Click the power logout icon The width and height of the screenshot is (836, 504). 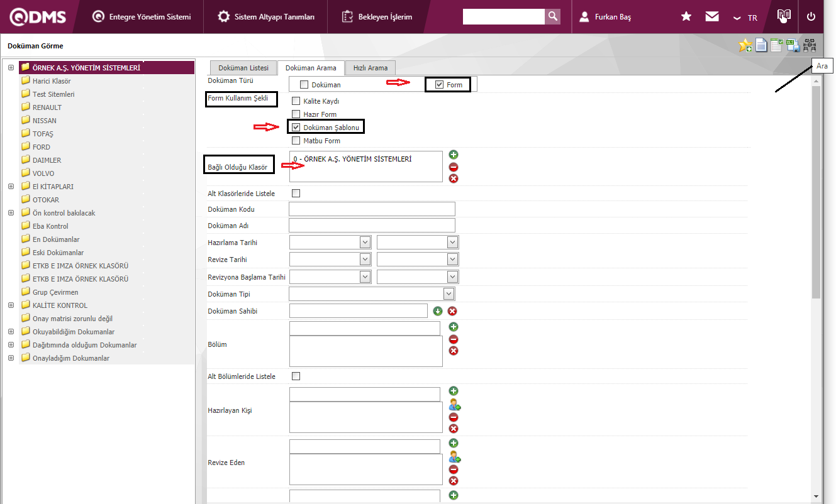coord(811,17)
